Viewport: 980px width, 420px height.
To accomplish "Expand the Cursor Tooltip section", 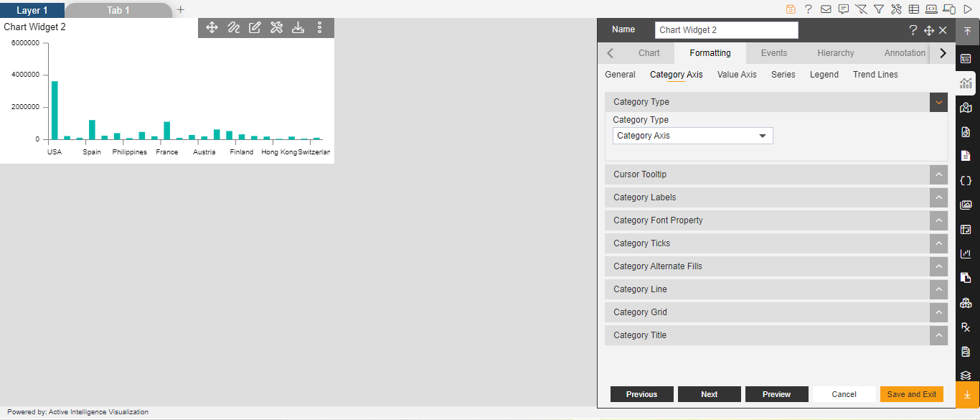I will (x=776, y=174).
